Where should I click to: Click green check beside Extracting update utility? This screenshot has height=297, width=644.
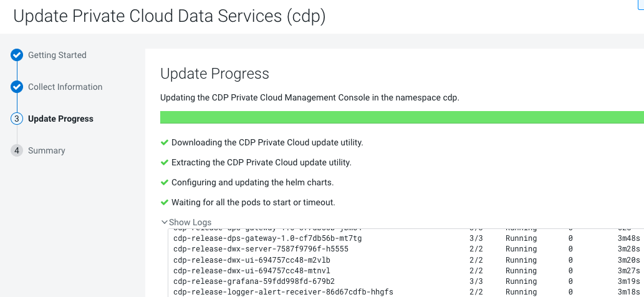click(x=165, y=162)
